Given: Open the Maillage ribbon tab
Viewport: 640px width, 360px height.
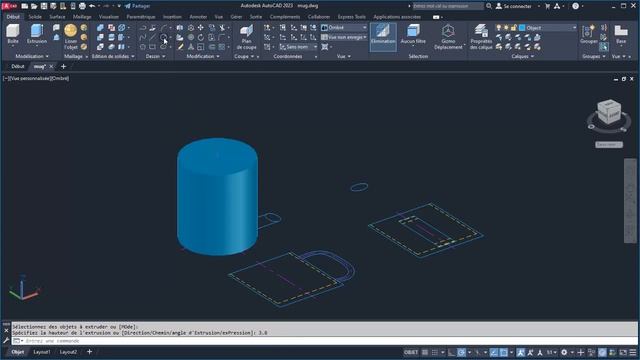Looking at the screenshot, I should [82, 17].
